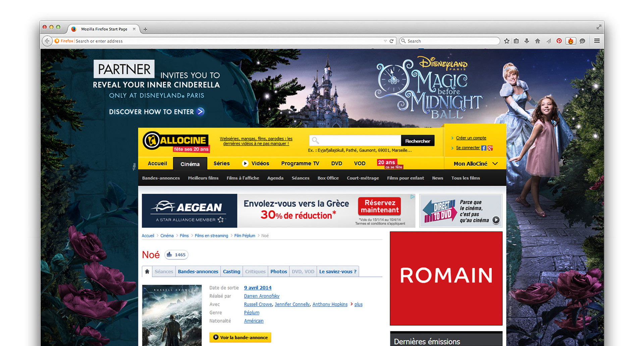Click the home icon tab for Noé
Image resolution: width=644 pixels, height=346 pixels.
147,271
